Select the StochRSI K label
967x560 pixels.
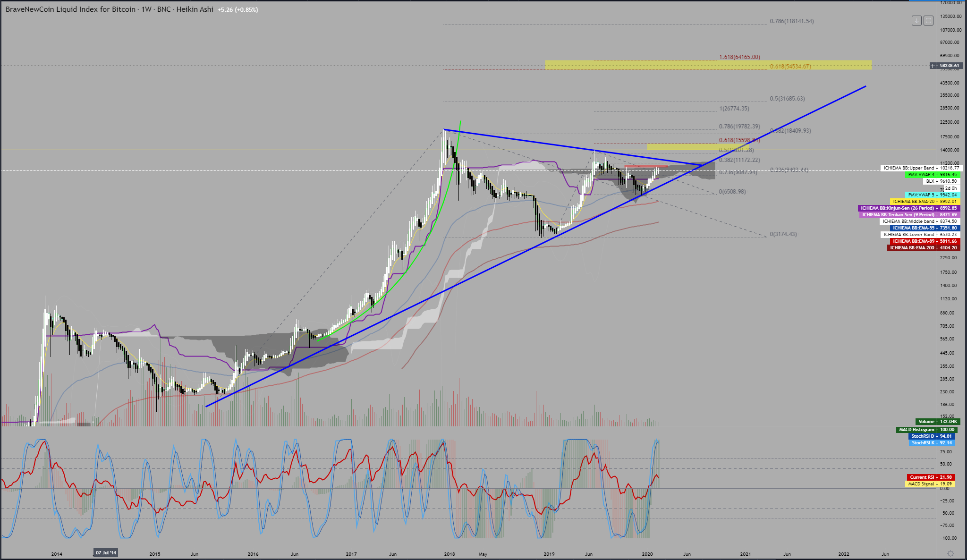[923, 443]
